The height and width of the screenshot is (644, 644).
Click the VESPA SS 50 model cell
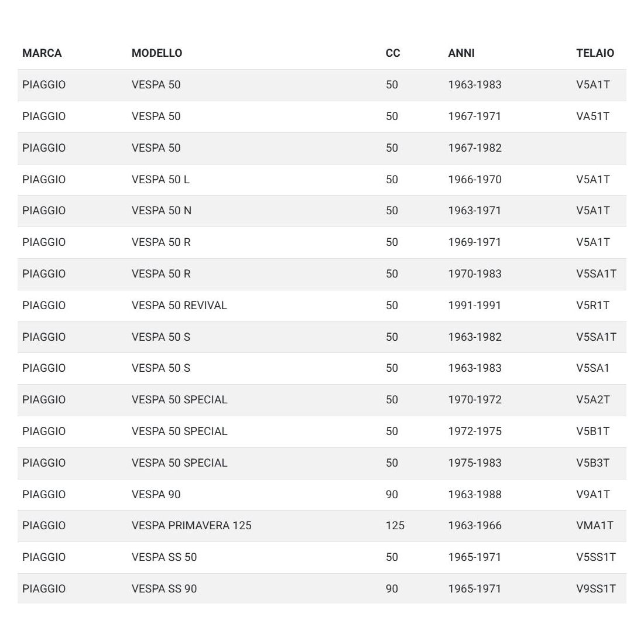click(x=164, y=557)
